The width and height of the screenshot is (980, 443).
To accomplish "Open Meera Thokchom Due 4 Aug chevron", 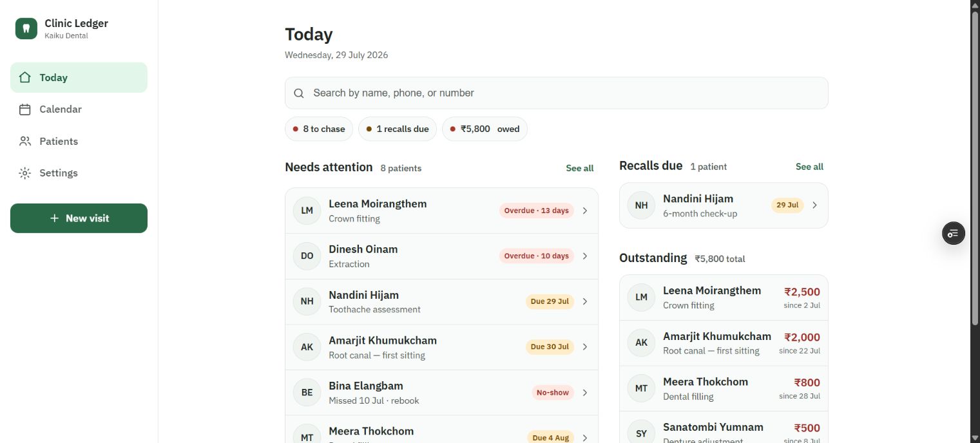I will click(x=585, y=438).
